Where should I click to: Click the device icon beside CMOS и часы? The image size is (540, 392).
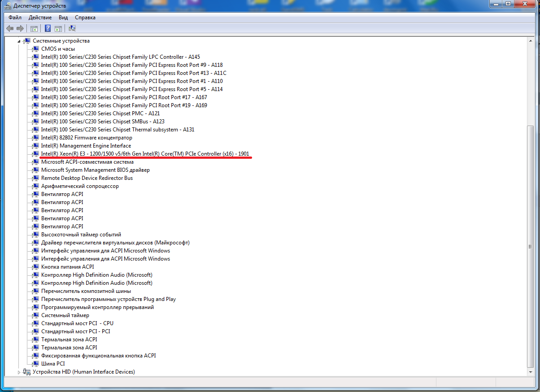[36, 49]
